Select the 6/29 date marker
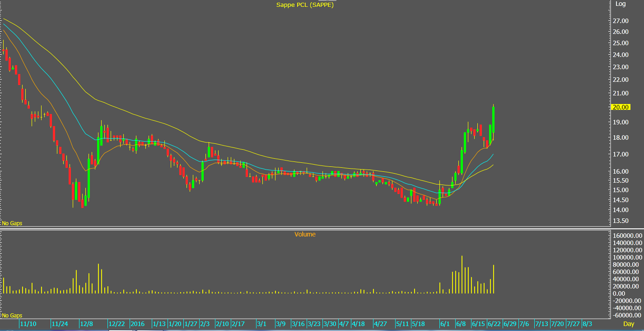Viewport: 644px width, 331px height. [510, 324]
